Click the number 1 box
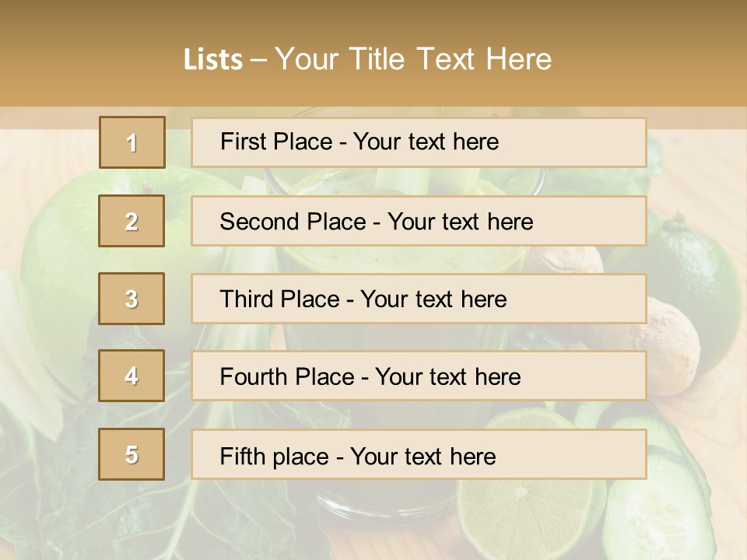Viewport: 747px width, 560px height. point(132,142)
